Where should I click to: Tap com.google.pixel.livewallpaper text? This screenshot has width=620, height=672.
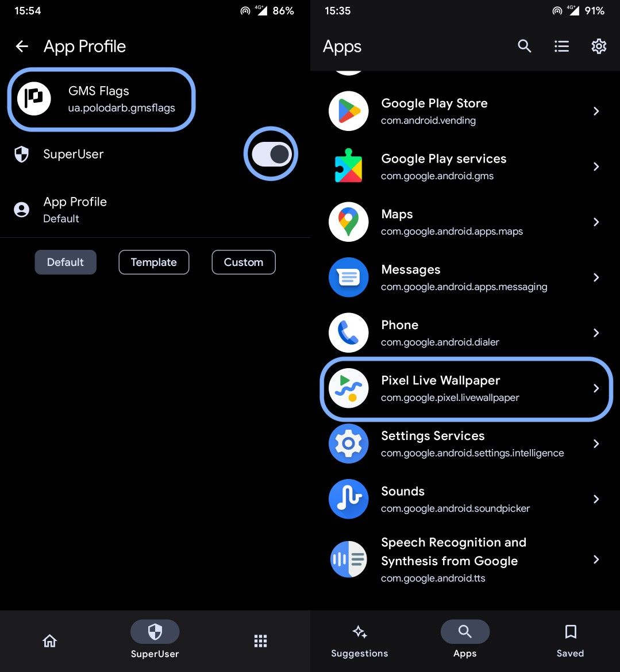tap(450, 397)
